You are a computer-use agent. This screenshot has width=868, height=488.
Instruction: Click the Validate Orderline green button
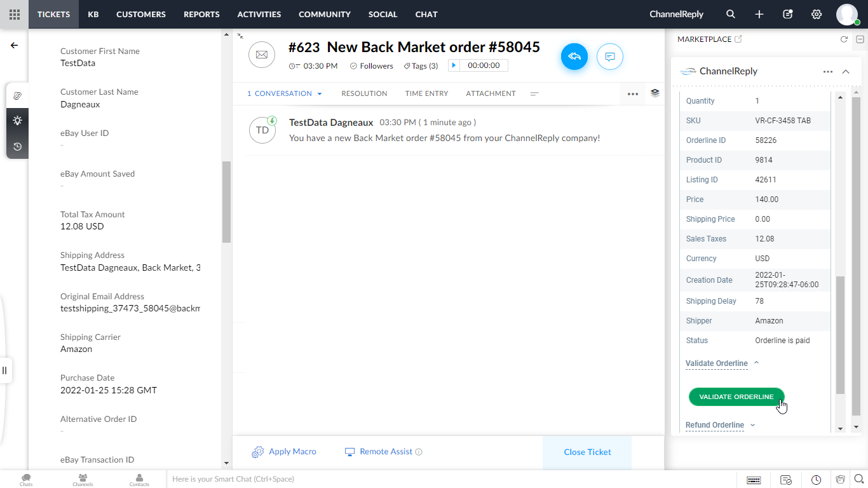point(736,397)
